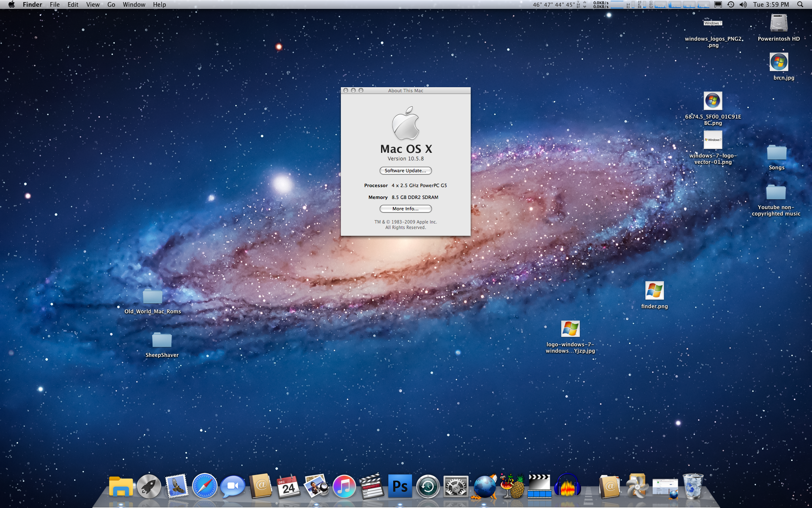Open Final Cut clapperboard icon in Dock
This screenshot has width=812, height=508.
(372, 487)
